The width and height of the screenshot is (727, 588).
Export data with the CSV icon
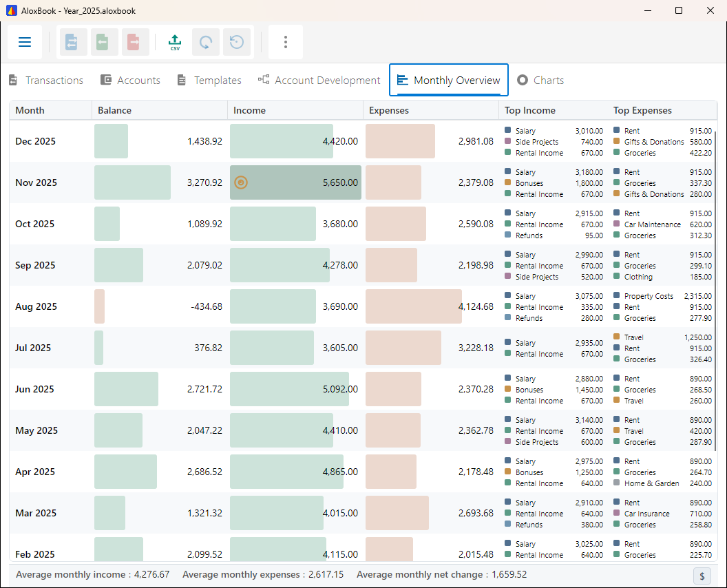[175, 42]
